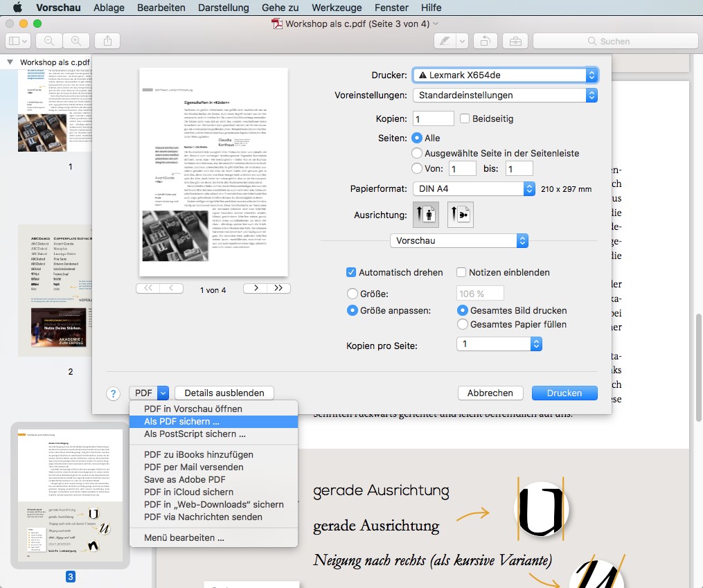Select Größe anpassen radio button

tap(353, 310)
